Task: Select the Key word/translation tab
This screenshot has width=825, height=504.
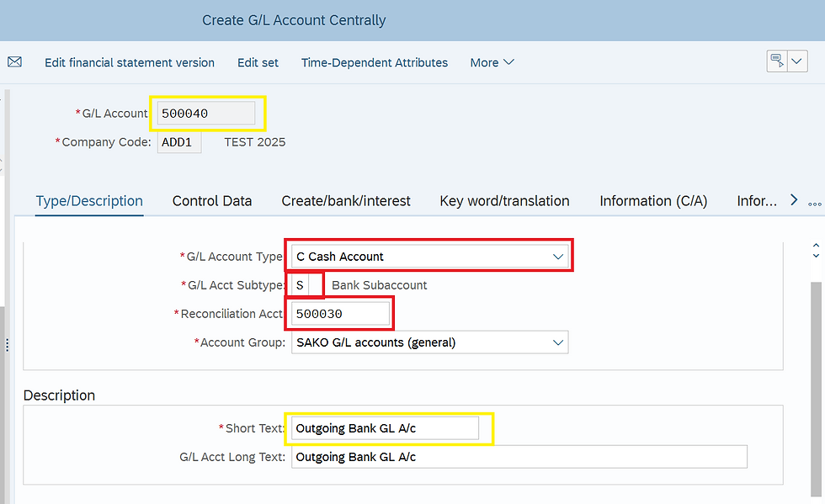Action: pos(504,200)
